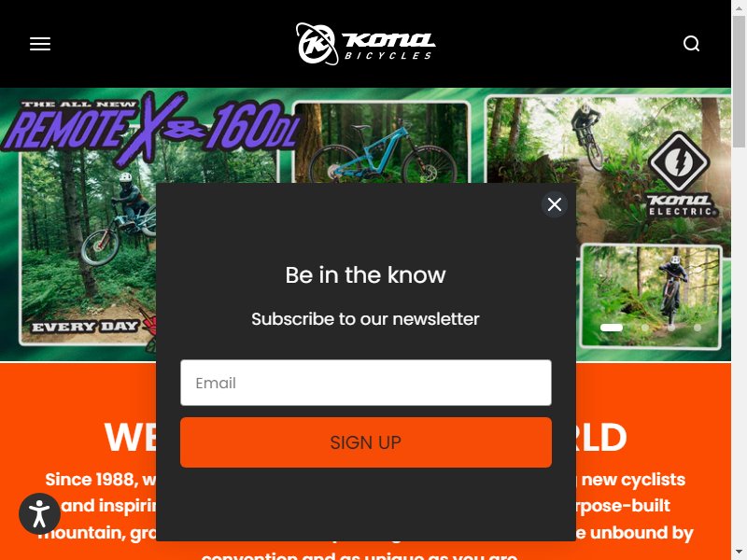Open the hamburger navigation menu
Image resolution: width=747 pixels, height=560 pixels.
click(x=40, y=44)
